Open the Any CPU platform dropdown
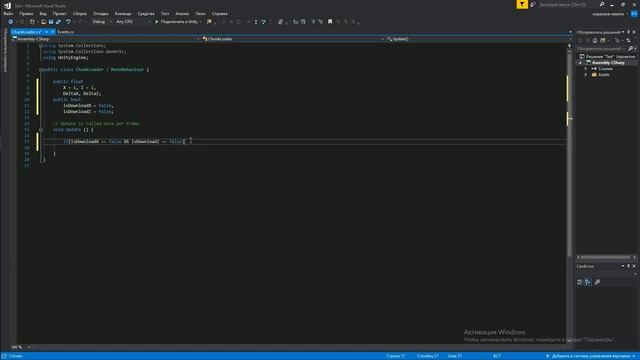Screen dimensions: 640x360 (x=133, y=22)
